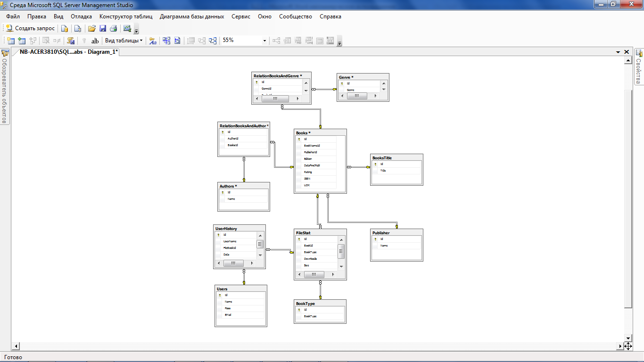Click the New Text Annotation 'ab' icon

(95, 41)
